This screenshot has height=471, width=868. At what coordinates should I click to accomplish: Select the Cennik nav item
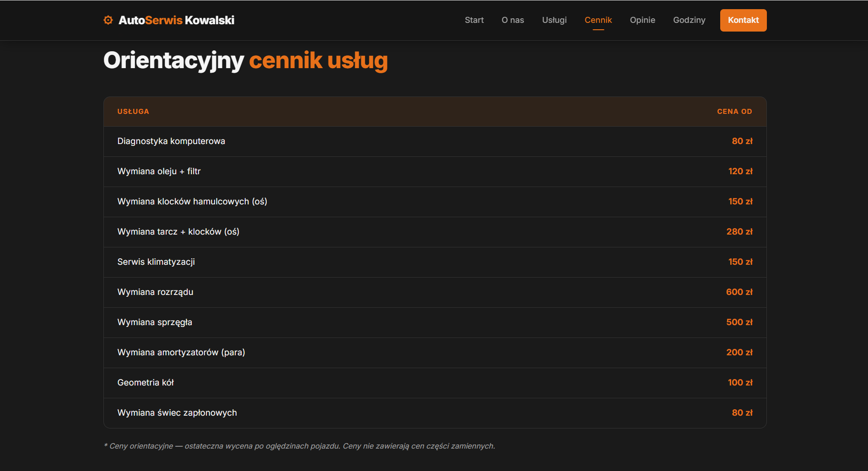(x=598, y=20)
